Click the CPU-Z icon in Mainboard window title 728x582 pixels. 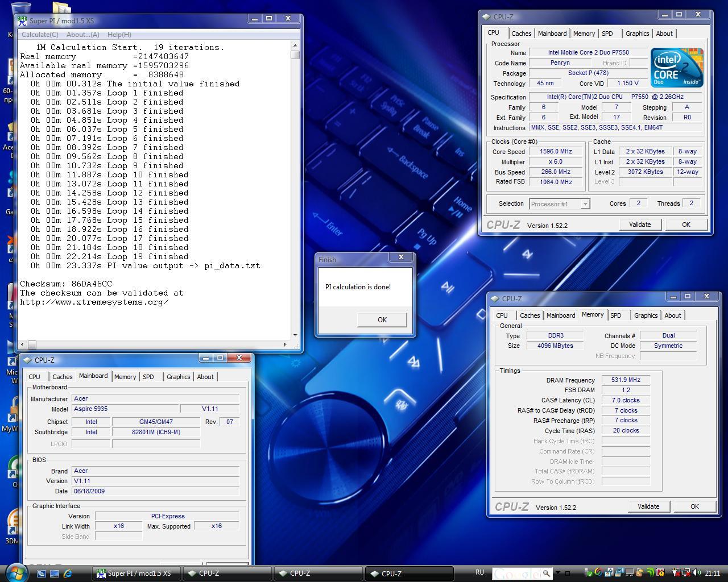[x=27, y=360]
